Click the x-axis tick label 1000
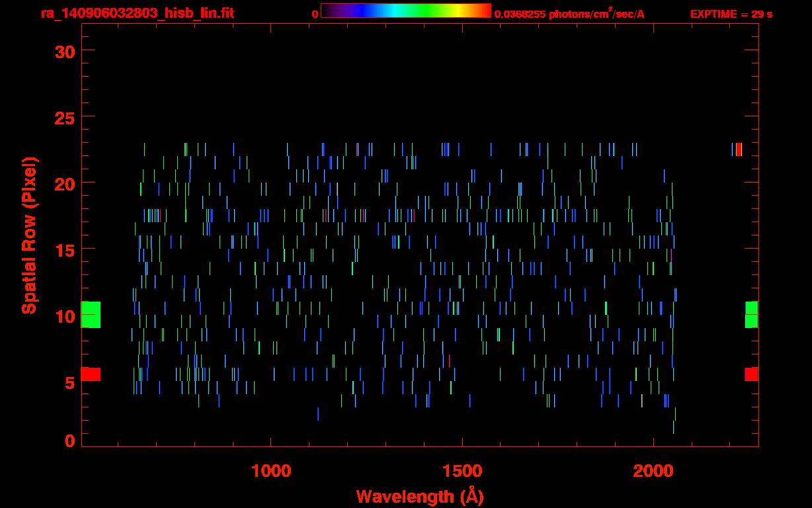Viewport: 812px width, 508px height. coord(271,471)
